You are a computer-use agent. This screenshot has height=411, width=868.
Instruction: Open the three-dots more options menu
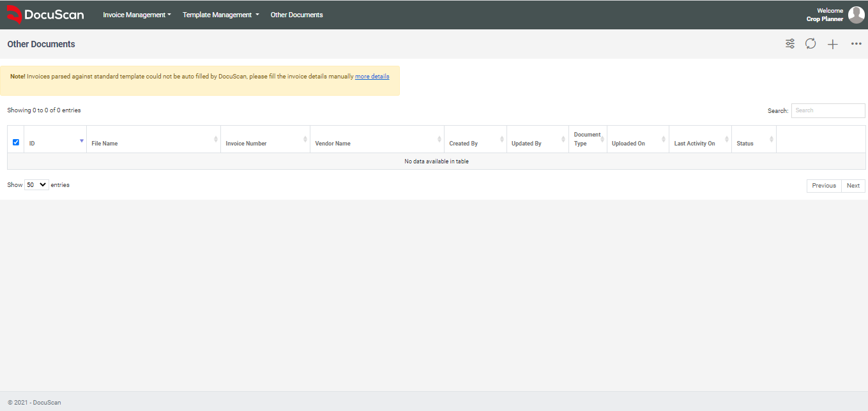[x=857, y=44]
